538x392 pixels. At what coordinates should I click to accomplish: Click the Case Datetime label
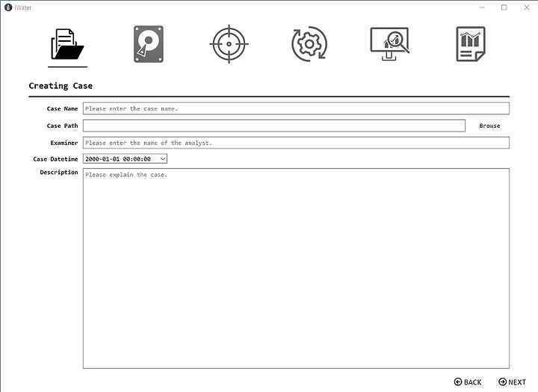[55, 159]
